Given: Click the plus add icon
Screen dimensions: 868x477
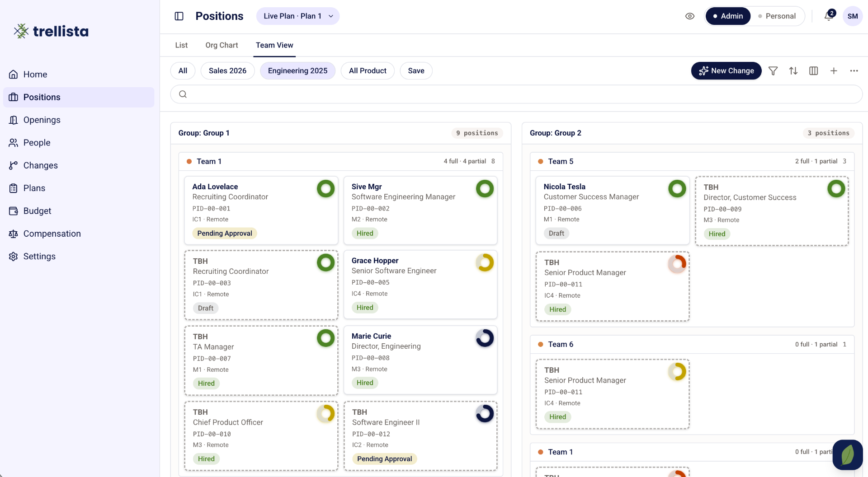Looking at the screenshot, I should [x=834, y=71].
